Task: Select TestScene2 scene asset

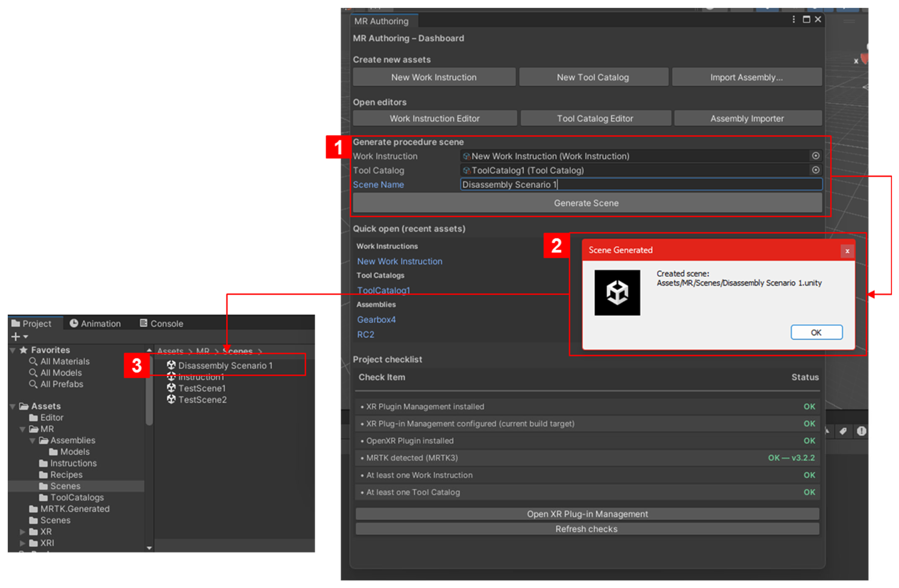Action: pos(197,400)
